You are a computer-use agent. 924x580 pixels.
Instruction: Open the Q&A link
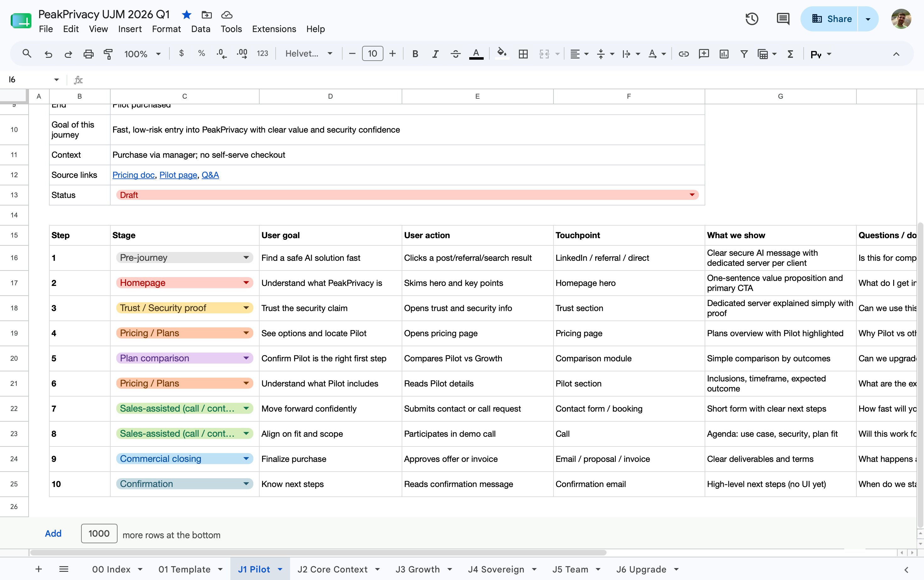pyautogui.click(x=210, y=175)
